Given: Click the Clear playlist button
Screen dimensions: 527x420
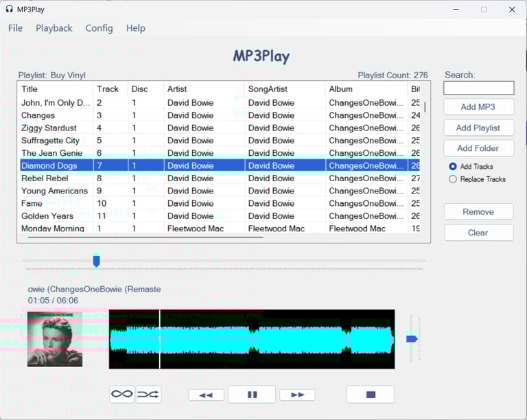Looking at the screenshot, I should click(478, 233).
